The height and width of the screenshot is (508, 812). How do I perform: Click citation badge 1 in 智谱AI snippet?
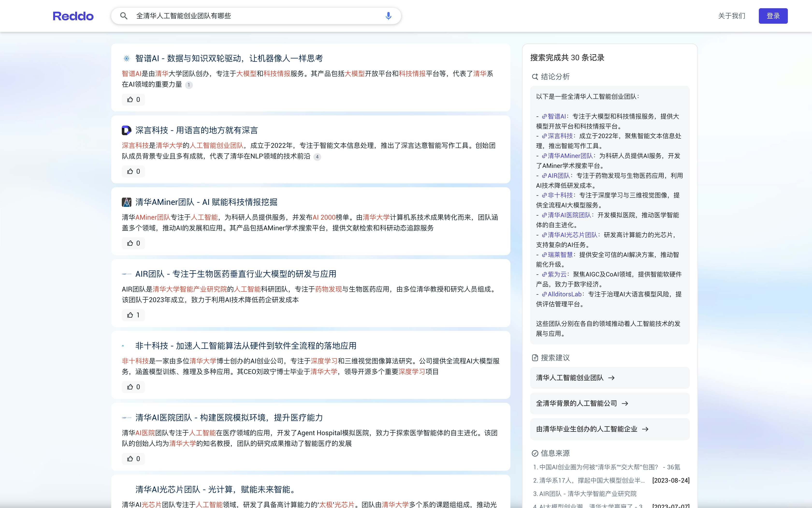[189, 85]
